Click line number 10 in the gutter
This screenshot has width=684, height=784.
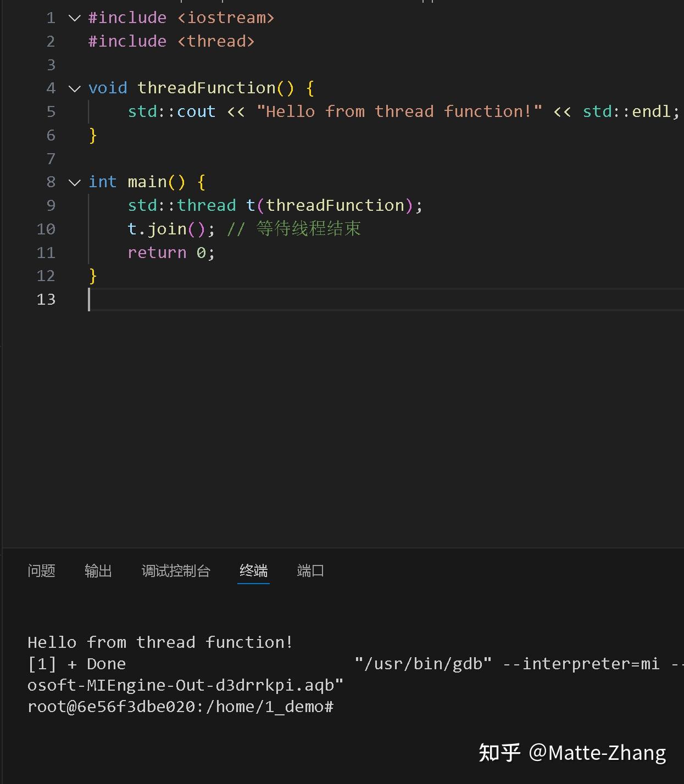click(46, 229)
